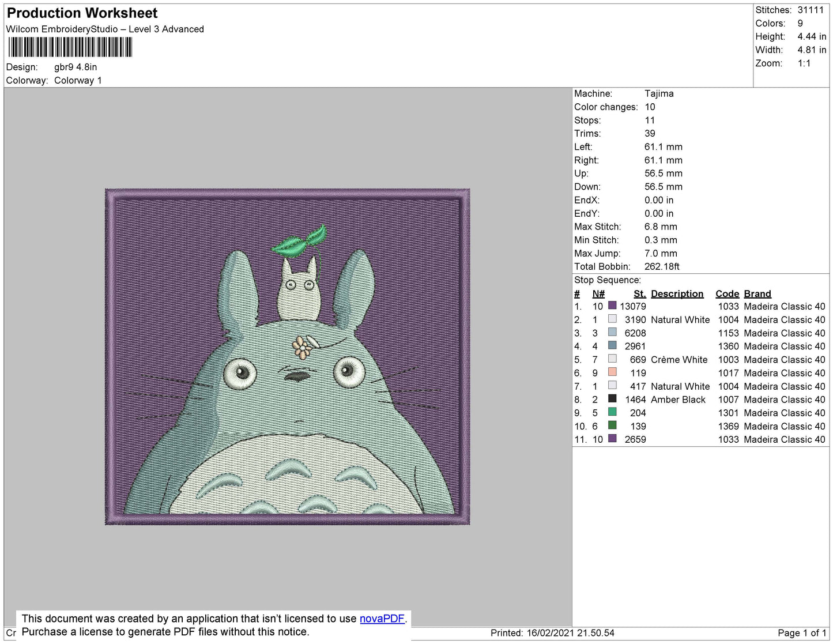This screenshot has height=644, width=833.
Task: Click the Brand column header
Action: [757, 293]
